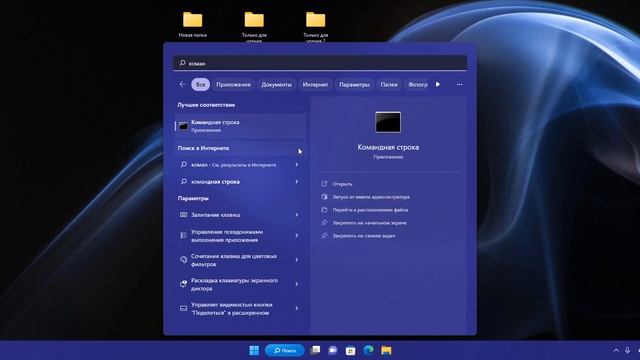
Task: Switch to Приложения filter tab
Action: [233, 84]
